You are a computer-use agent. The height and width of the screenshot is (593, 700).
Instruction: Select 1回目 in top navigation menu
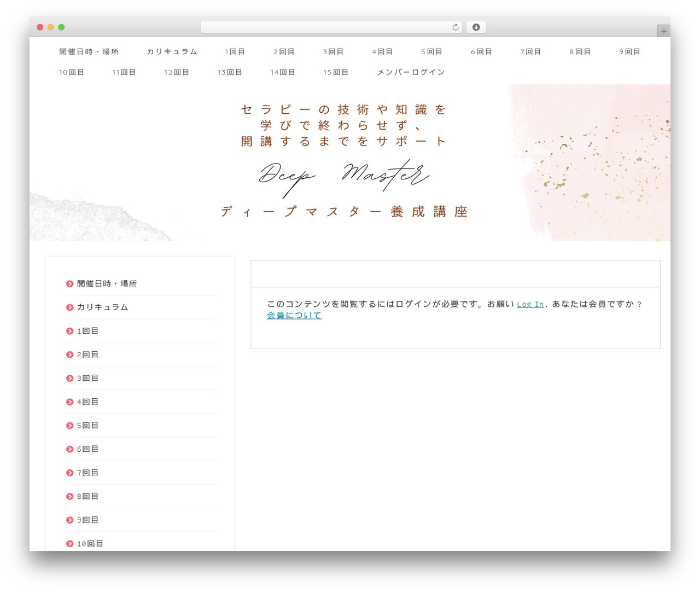(x=235, y=51)
